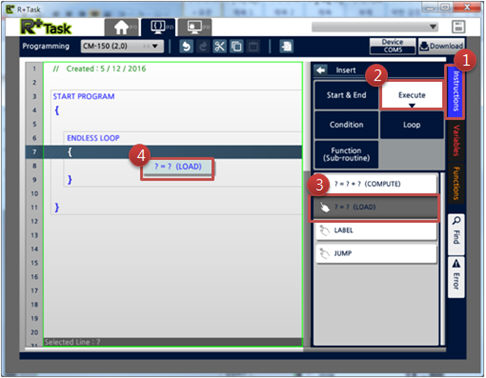The image size is (486, 378).
Task: Open the home tab icon
Action: pyautogui.click(x=121, y=27)
